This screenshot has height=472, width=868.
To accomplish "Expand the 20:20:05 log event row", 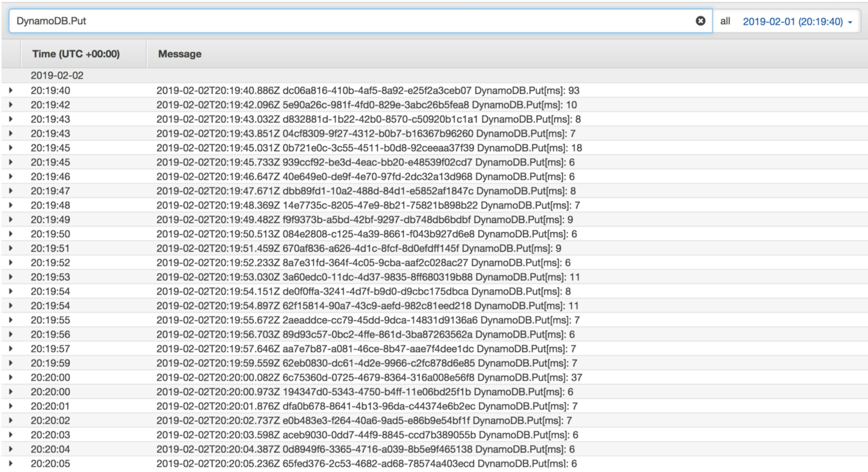I will pos(11,463).
